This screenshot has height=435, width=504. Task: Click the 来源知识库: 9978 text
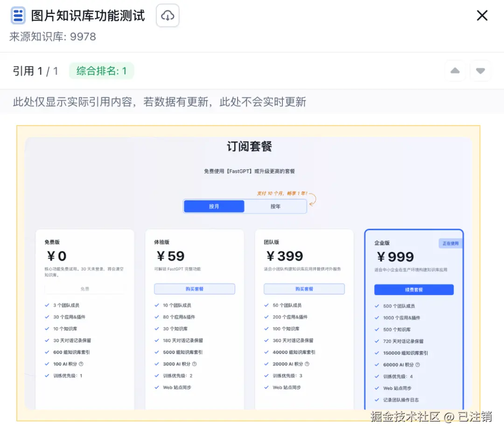click(53, 37)
